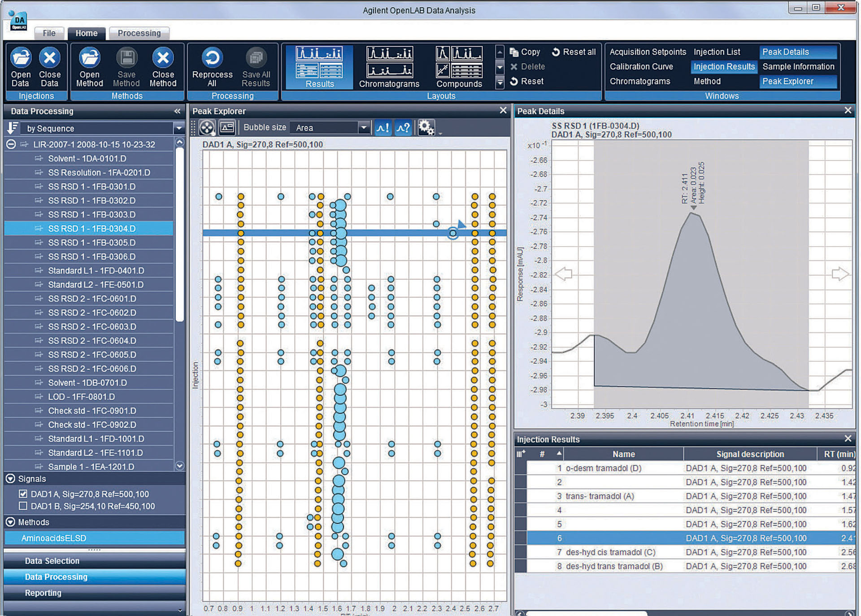
Task: Toggle the Peak Explorer window
Action: point(798,81)
